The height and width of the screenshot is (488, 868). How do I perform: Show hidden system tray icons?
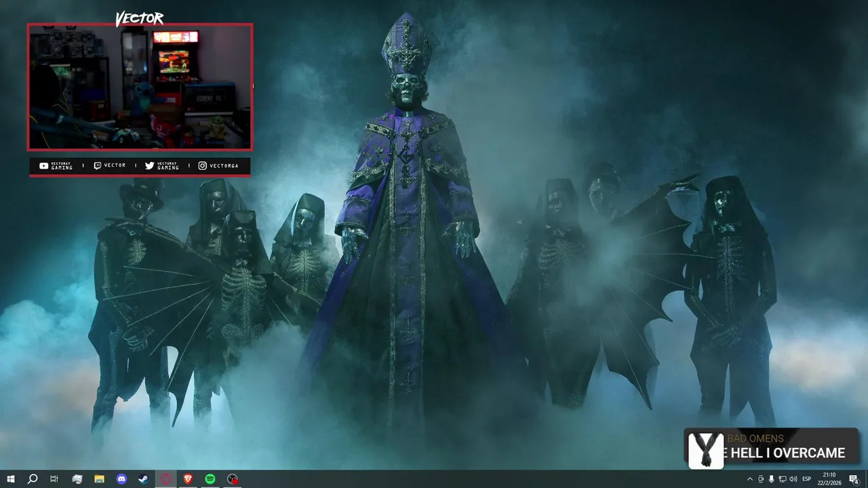(x=749, y=479)
